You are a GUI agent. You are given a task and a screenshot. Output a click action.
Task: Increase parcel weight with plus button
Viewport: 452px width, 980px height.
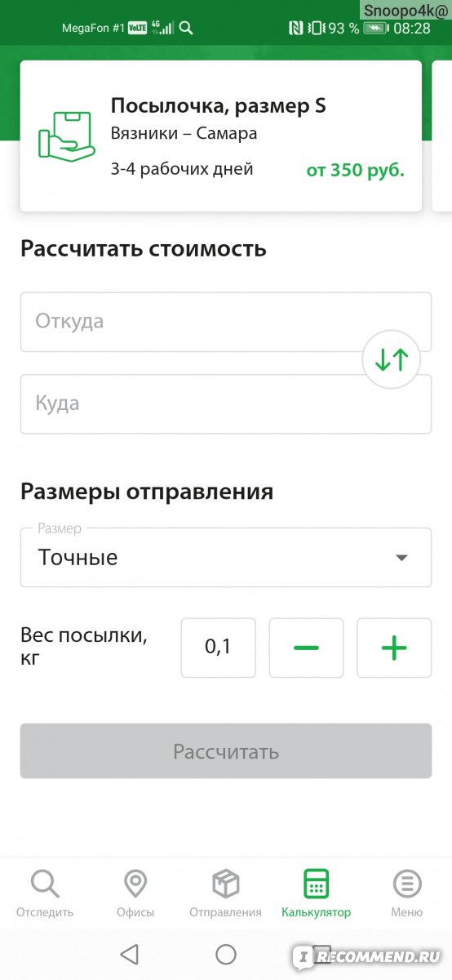pyautogui.click(x=394, y=648)
